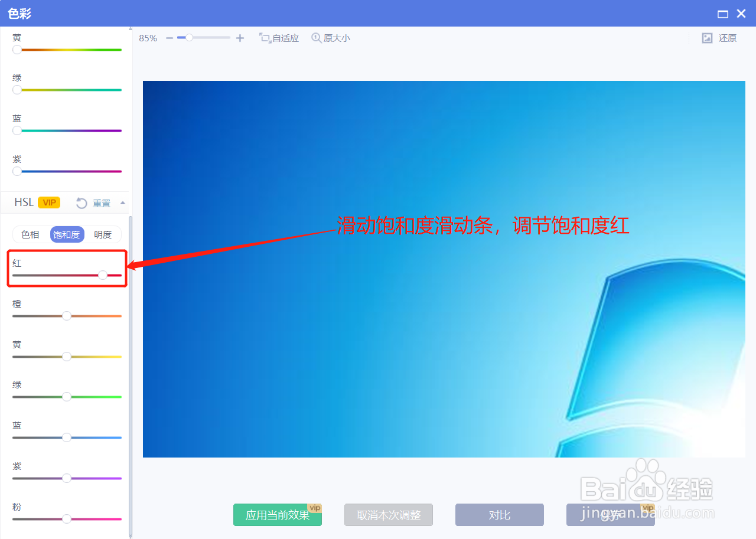
Task: Click the 还原 text button
Action: pyautogui.click(x=728, y=38)
